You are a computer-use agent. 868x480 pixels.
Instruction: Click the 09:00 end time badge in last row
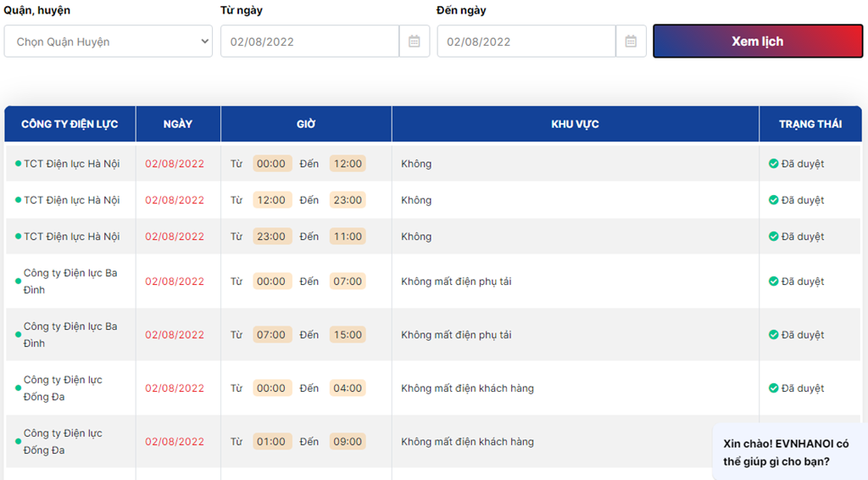[348, 442]
